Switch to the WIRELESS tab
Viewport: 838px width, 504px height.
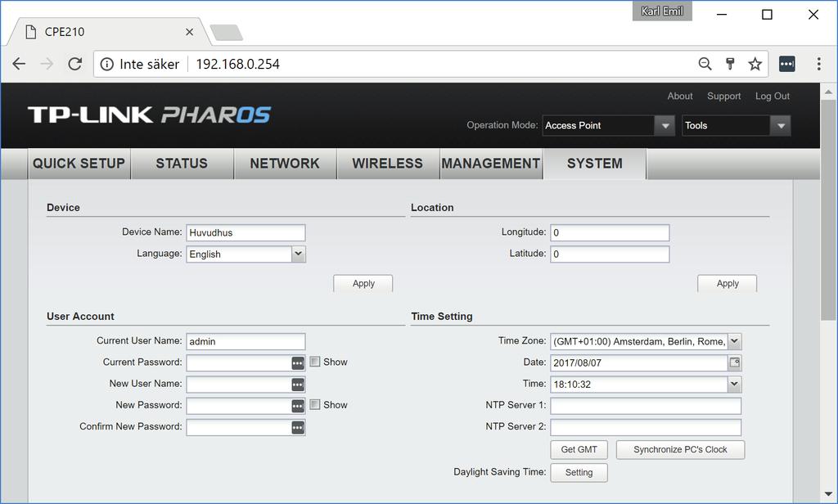(x=387, y=164)
